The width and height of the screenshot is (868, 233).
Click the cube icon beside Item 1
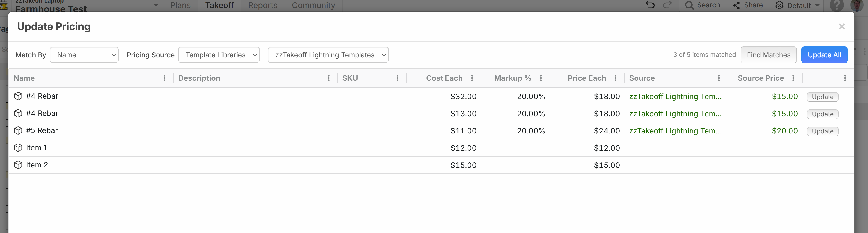tap(18, 148)
